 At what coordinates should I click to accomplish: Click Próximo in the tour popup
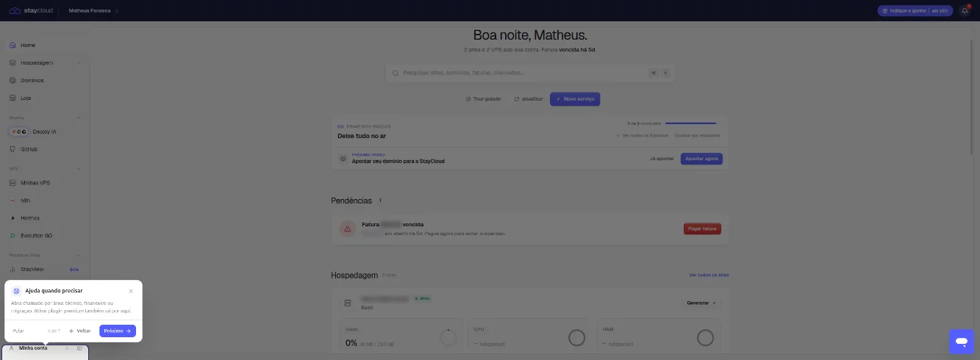pos(118,331)
